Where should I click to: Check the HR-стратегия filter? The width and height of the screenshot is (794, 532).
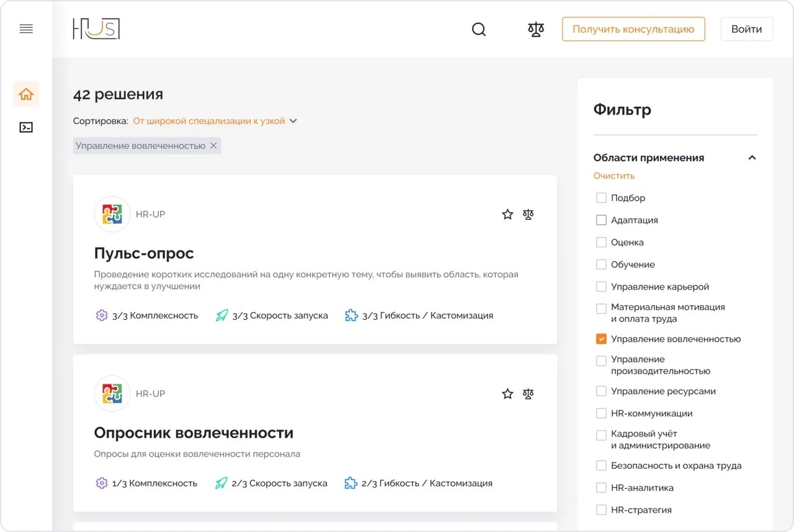(x=601, y=510)
